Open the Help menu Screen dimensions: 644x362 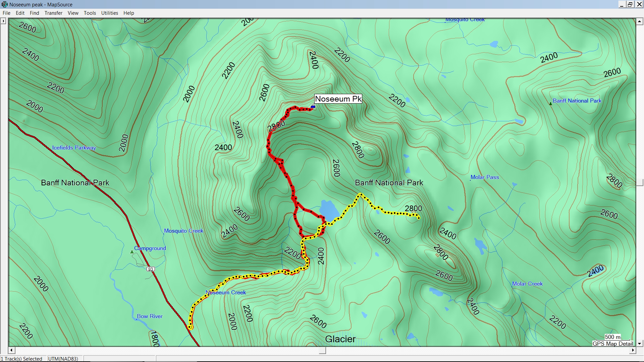pos(128,13)
